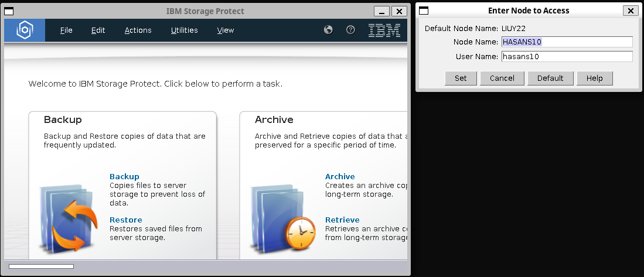Click the Default button
The height and width of the screenshot is (277, 644).
coord(550,78)
